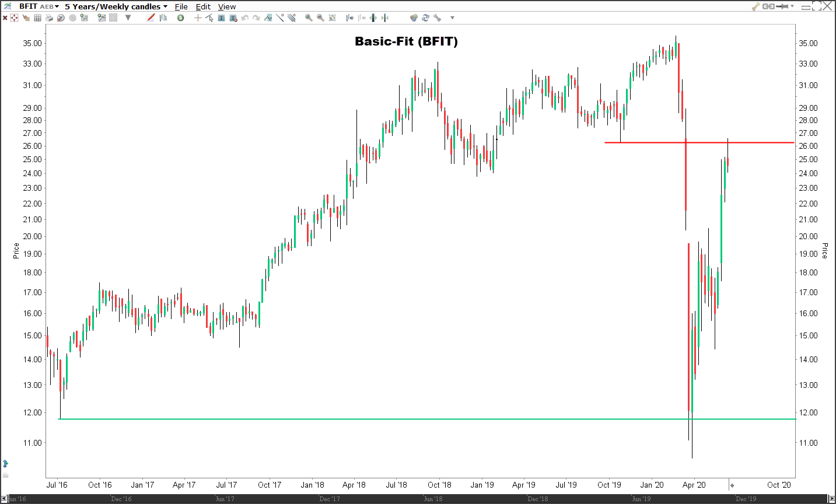Open the Edit menu
Viewport: 836px width, 504px height.
click(203, 6)
